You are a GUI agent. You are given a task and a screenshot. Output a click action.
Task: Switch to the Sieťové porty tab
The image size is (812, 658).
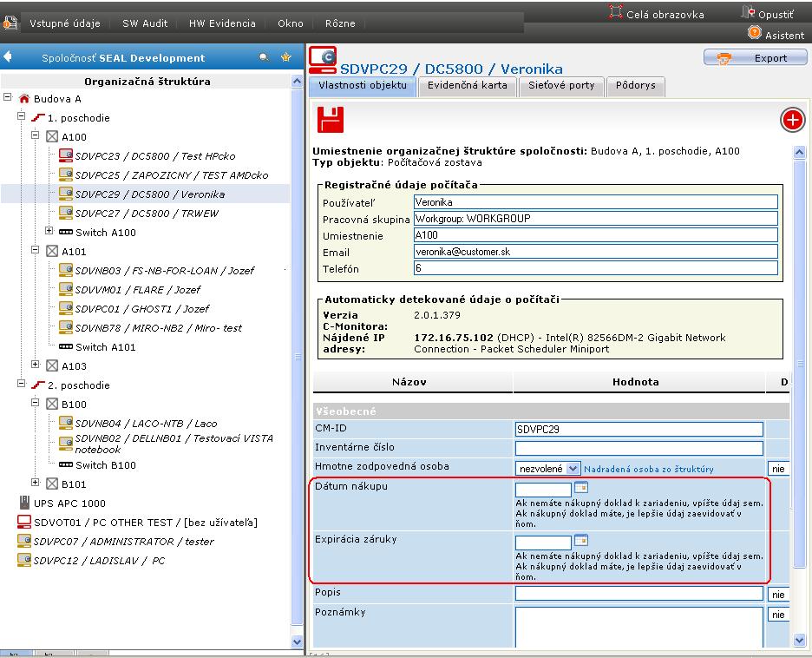pos(561,86)
